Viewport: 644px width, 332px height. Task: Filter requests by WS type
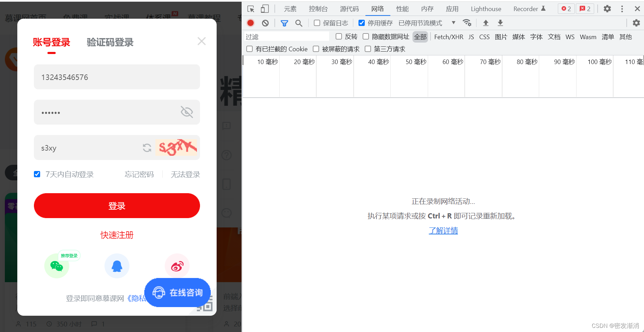[570, 37]
